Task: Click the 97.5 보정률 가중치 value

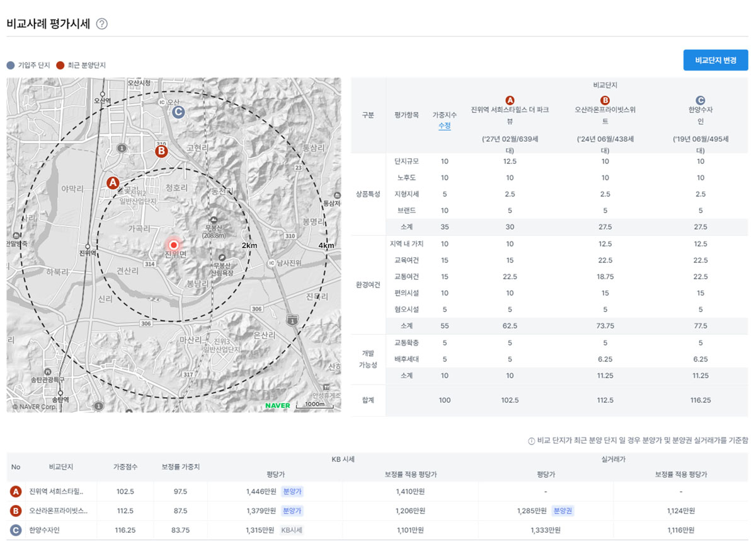Action: pyautogui.click(x=180, y=492)
